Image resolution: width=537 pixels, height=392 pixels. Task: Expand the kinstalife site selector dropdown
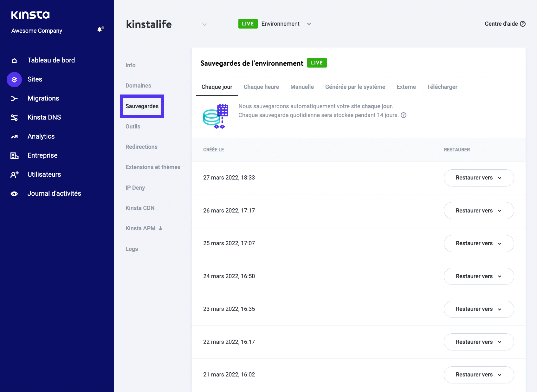pos(204,24)
